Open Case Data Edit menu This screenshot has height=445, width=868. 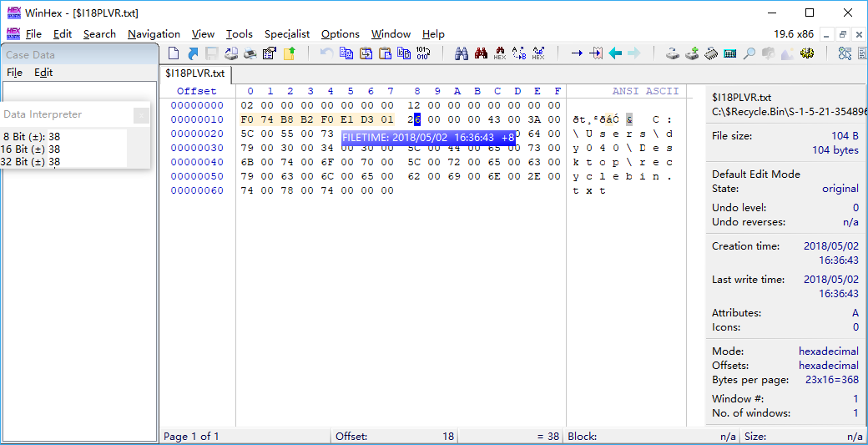click(43, 73)
